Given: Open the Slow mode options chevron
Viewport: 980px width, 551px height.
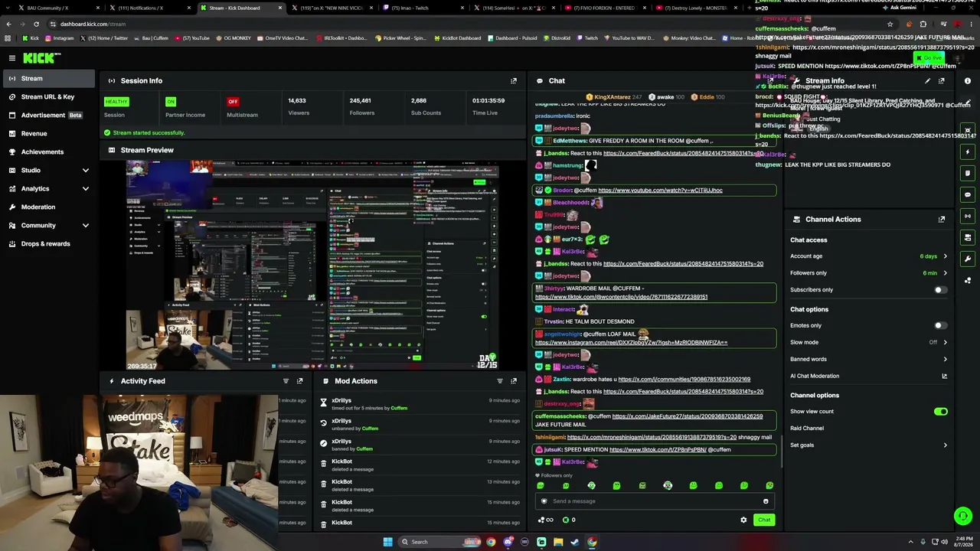Looking at the screenshot, I should [945, 342].
